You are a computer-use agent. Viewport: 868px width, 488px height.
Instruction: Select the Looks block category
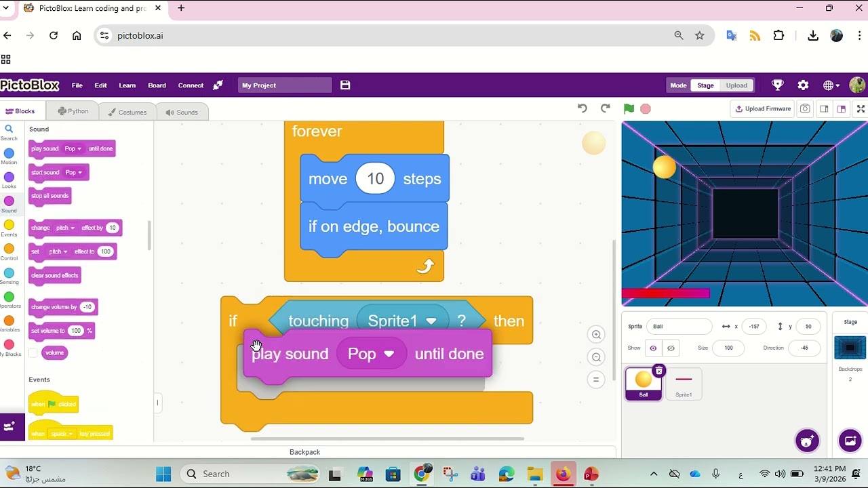[9, 181]
